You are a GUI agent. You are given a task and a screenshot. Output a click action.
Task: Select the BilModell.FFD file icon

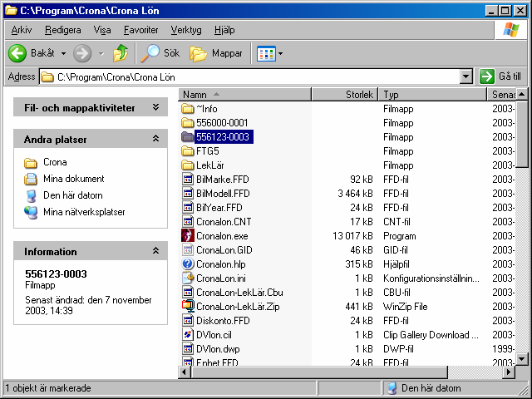[188, 194]
